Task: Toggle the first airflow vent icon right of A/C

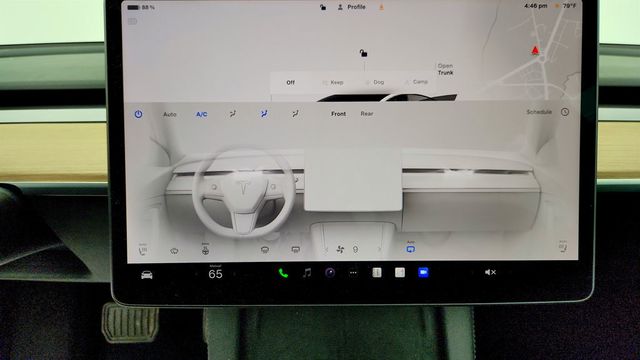Action: coord(232,114)
